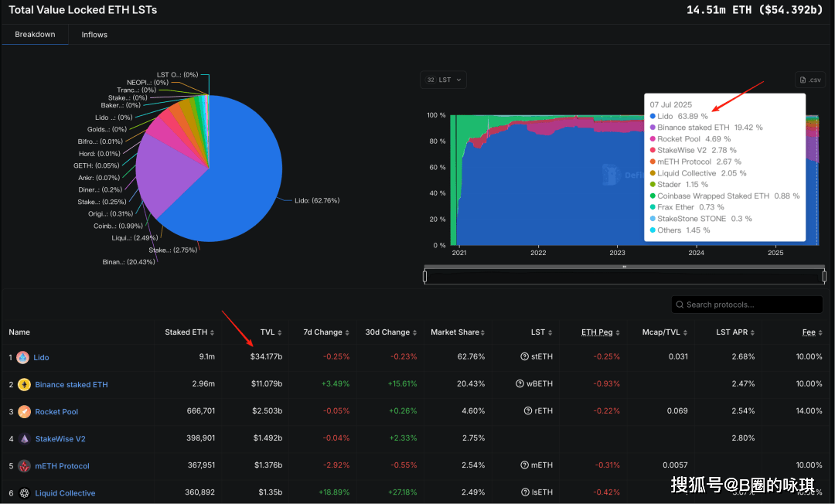Image resolution: width=835 pixels, height=504 pixels.
Task: Click the Liquid Collective logo
Action: point(24,493)
